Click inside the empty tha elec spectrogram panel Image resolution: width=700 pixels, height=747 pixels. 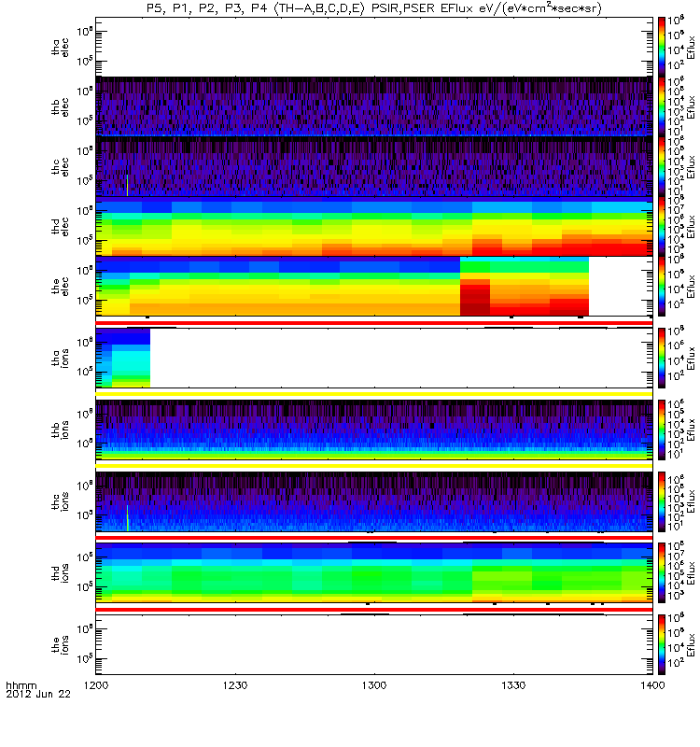[x=374, y=48]
